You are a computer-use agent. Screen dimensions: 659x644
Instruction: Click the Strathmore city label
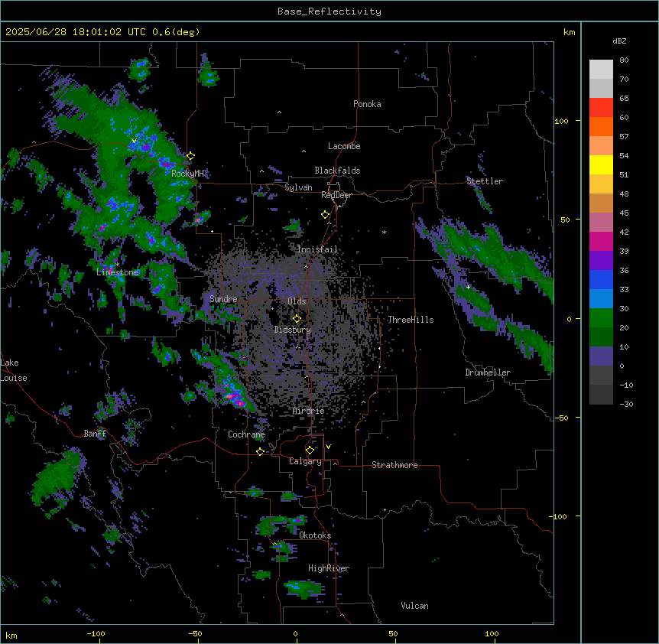point(394,465)
